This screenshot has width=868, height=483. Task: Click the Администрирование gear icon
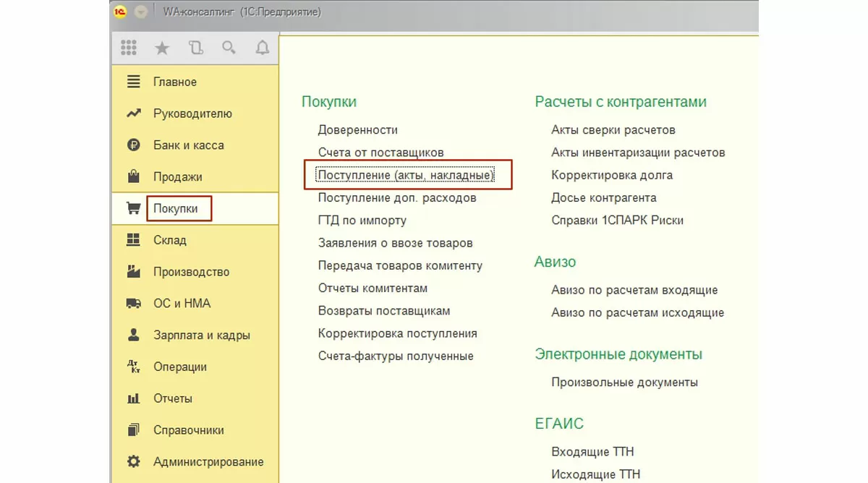click(x=133, y=461)
